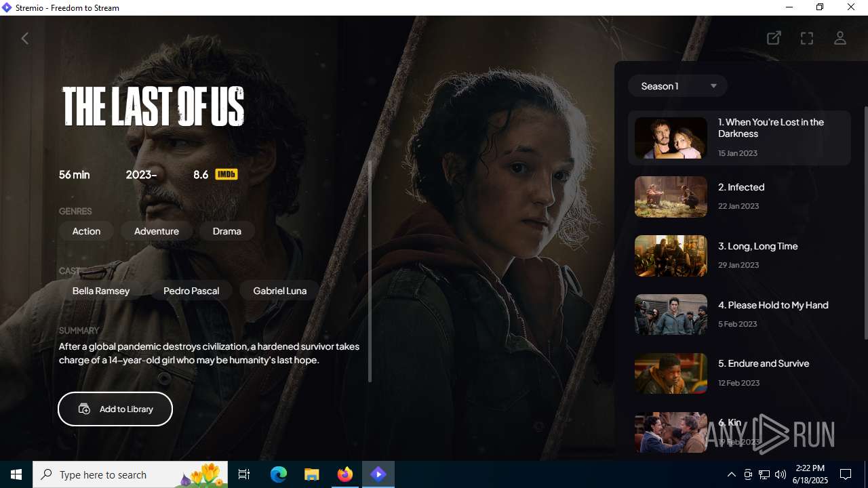The height and width of the screenshot is (488, 868).
Task: Toggle fullscreen mode icon
Action: click(x=807, y=39)
